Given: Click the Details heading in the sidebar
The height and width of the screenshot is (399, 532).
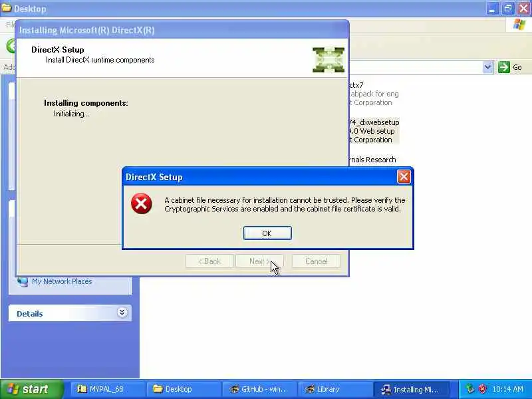Looking at the screenshot, I should coord(30,314).
